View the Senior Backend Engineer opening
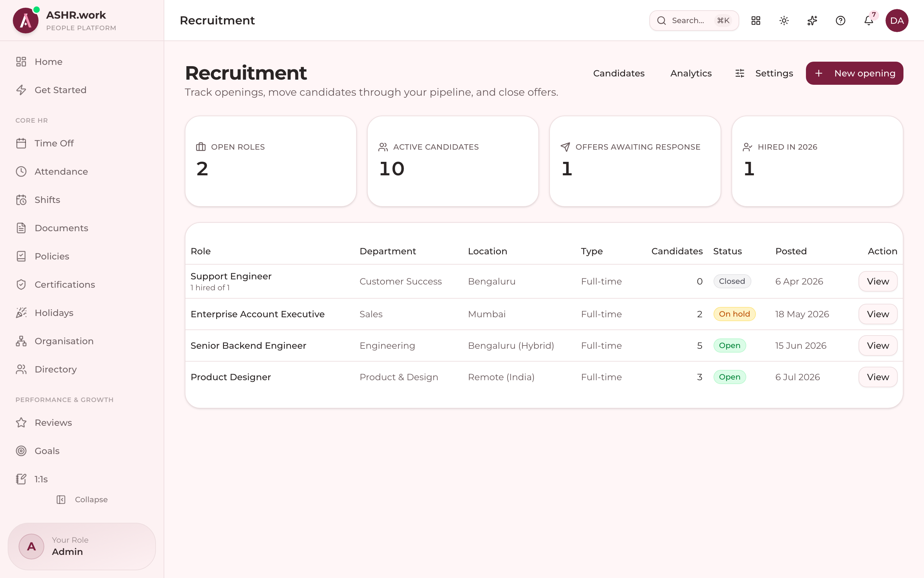924x578 pixels. (878, 346)
